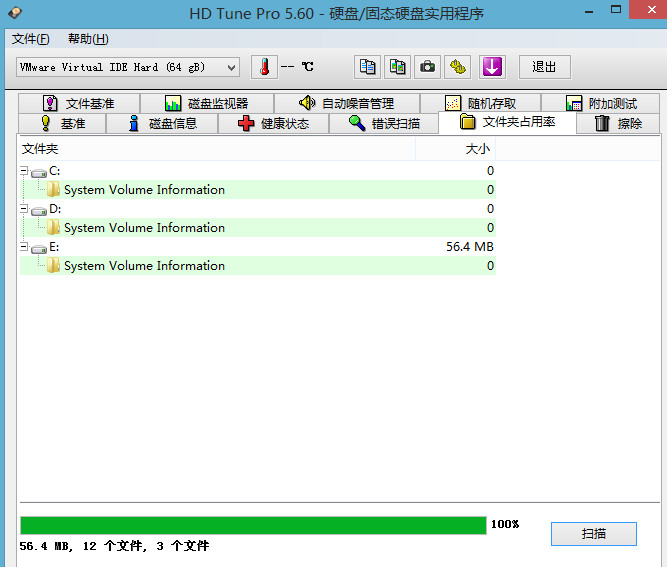Open the 帮助(H) menu
This screenshot has width=667, height=567.
click(88, 39)
